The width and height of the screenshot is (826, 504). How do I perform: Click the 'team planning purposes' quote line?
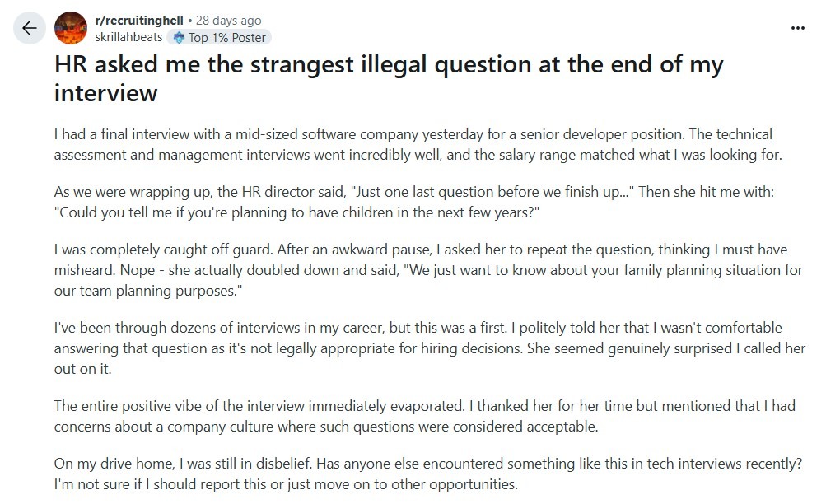coord(148,291)
